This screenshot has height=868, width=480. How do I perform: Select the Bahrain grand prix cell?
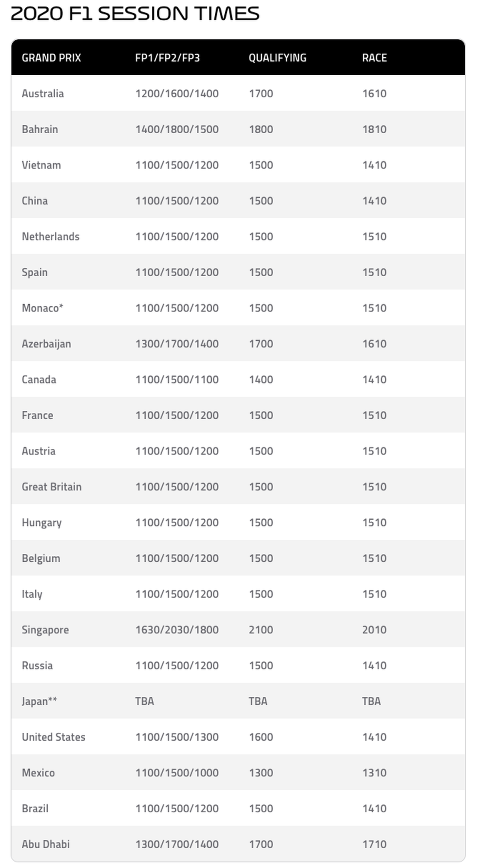click(40, 129)
